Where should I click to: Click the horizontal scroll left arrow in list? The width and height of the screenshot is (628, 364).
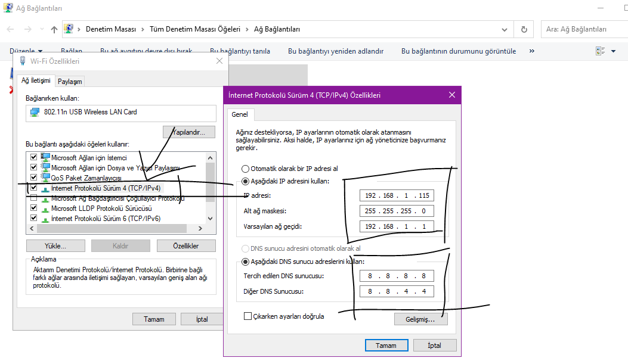point(32,228)
